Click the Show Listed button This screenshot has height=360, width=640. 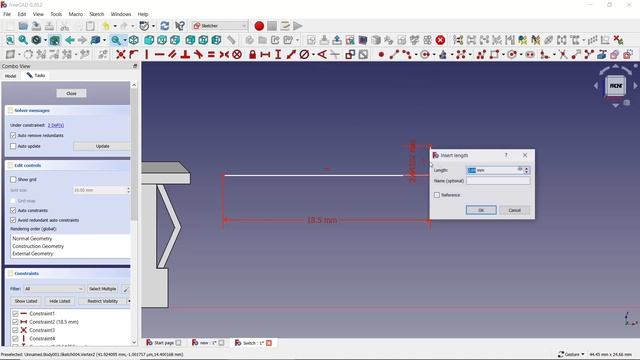click(x=26, y=301)
